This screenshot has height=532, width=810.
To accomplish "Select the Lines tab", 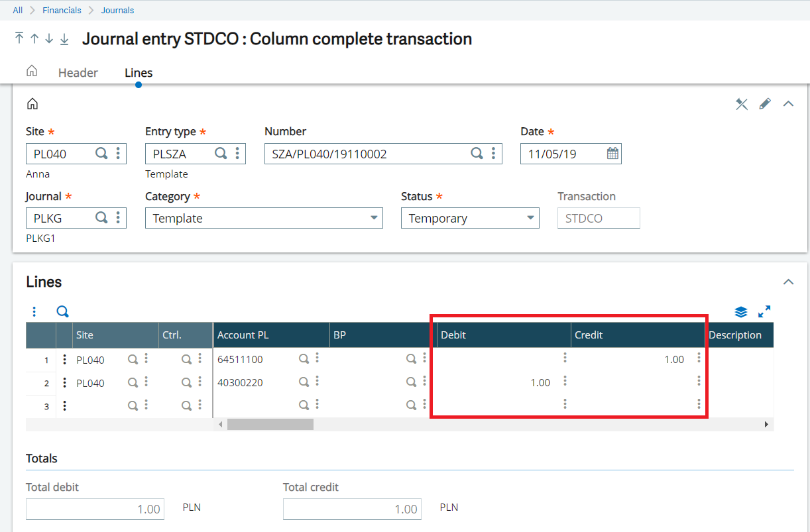I will (139, 73).
